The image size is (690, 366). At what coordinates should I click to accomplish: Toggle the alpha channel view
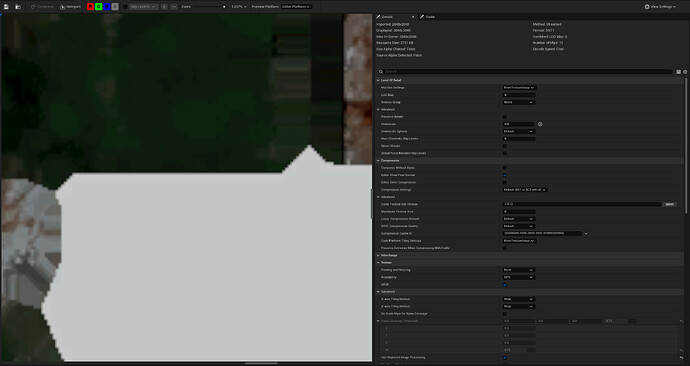115,7
